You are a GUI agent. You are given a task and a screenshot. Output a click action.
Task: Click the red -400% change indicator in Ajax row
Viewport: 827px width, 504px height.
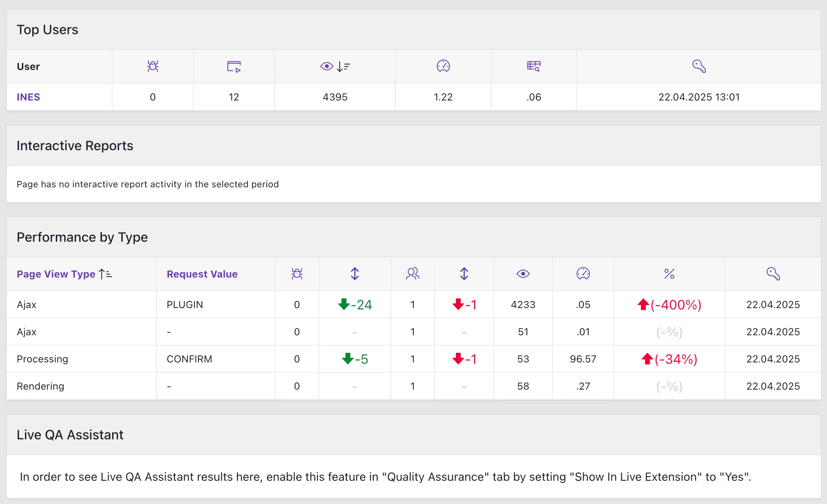(x=669, y=304)
